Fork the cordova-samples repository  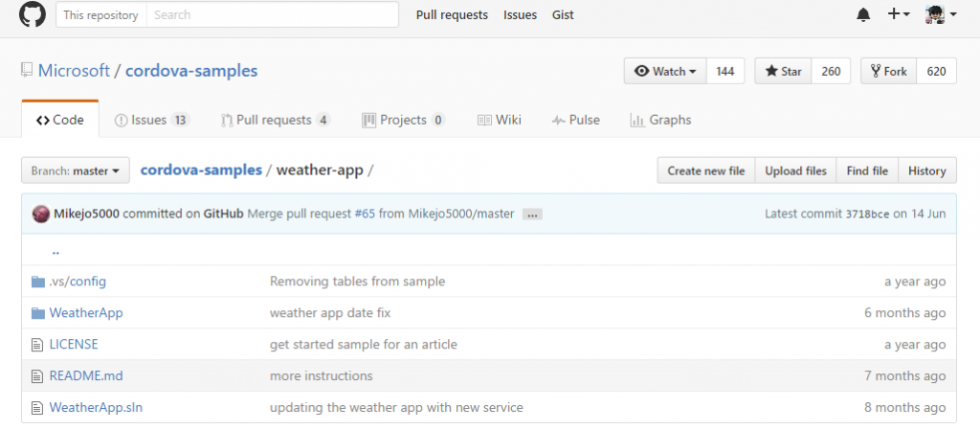[888, 71]
